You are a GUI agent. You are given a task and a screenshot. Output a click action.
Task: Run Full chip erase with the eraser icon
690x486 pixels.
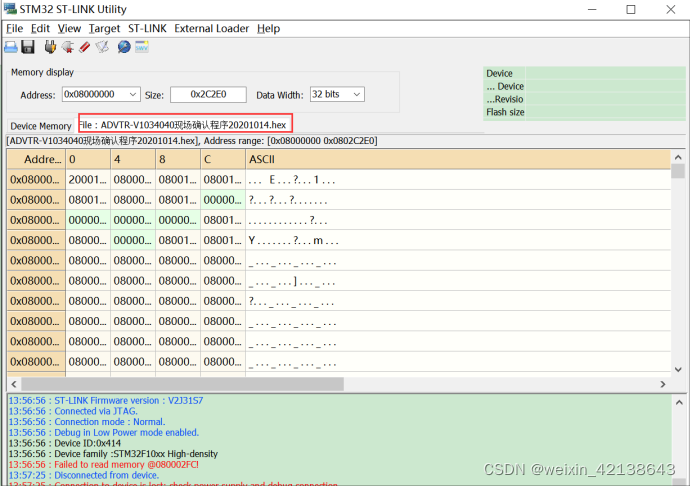click(84, 47)
